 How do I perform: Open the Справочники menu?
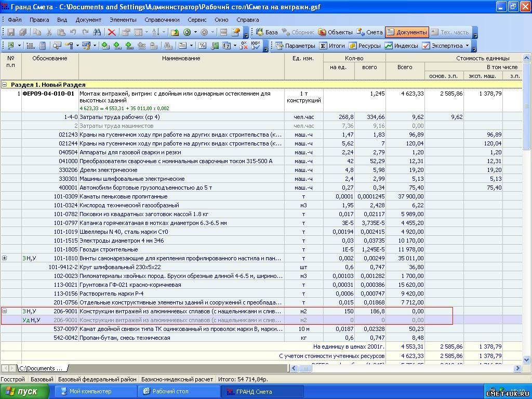pos(162,20)
